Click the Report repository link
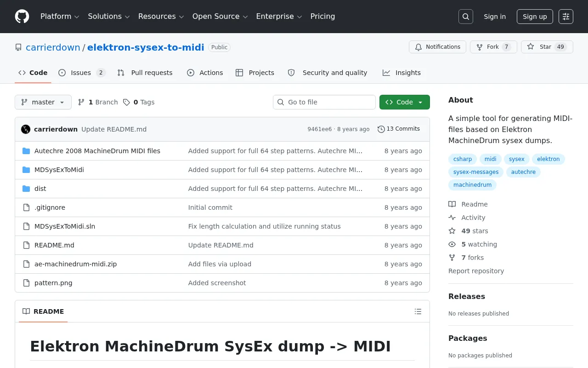 click(476, 271)
